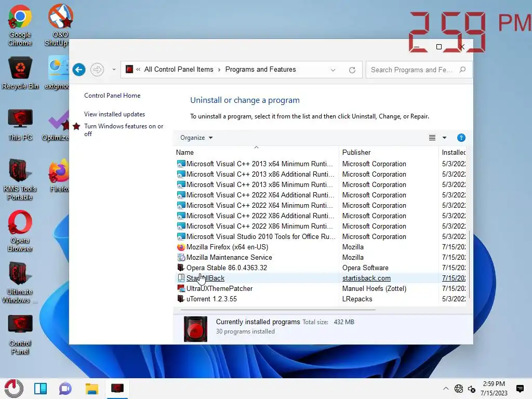
Task: Select Microsoft Visual C++ 2022 X86 Minimum Runtime
Action: (x=259, y=227)
